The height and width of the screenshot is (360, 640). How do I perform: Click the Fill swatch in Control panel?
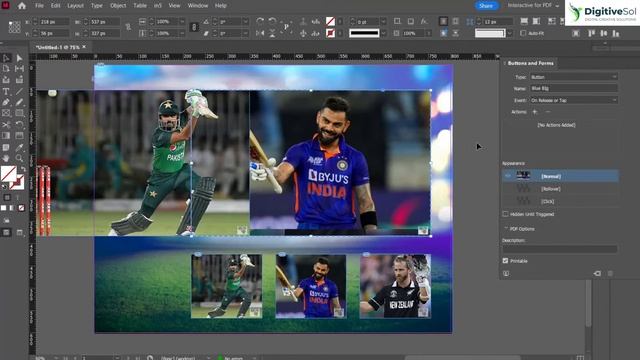330,21
